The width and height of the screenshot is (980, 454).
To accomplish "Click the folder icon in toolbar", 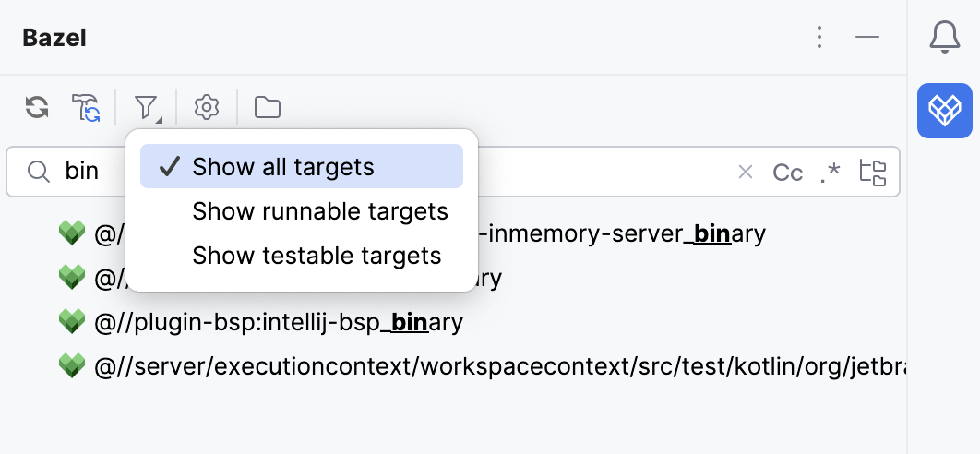I will 268,108.
